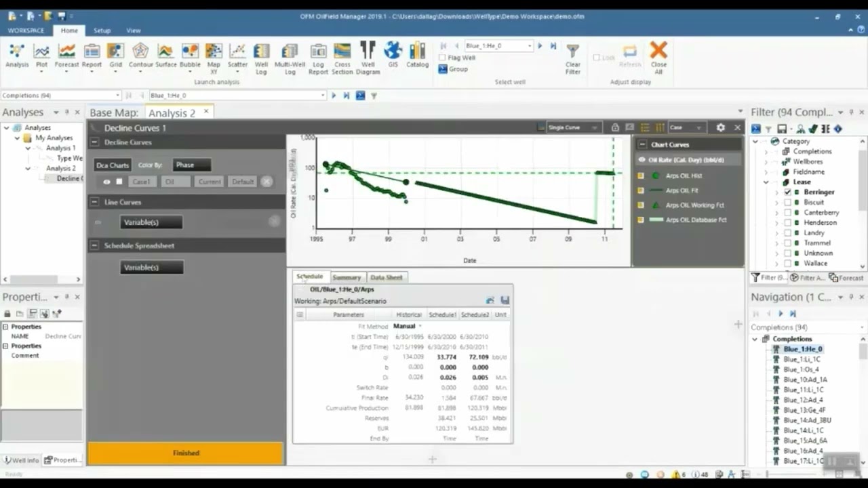
Task: Check the Henderson lease checkbox
Action: [x=787, y=222]
